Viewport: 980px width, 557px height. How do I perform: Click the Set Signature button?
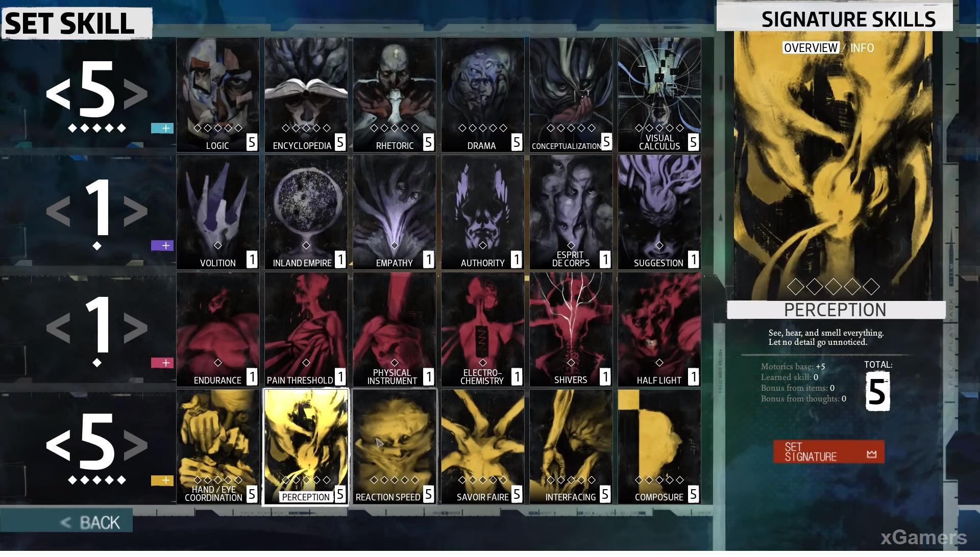click(x=829, y=452)
